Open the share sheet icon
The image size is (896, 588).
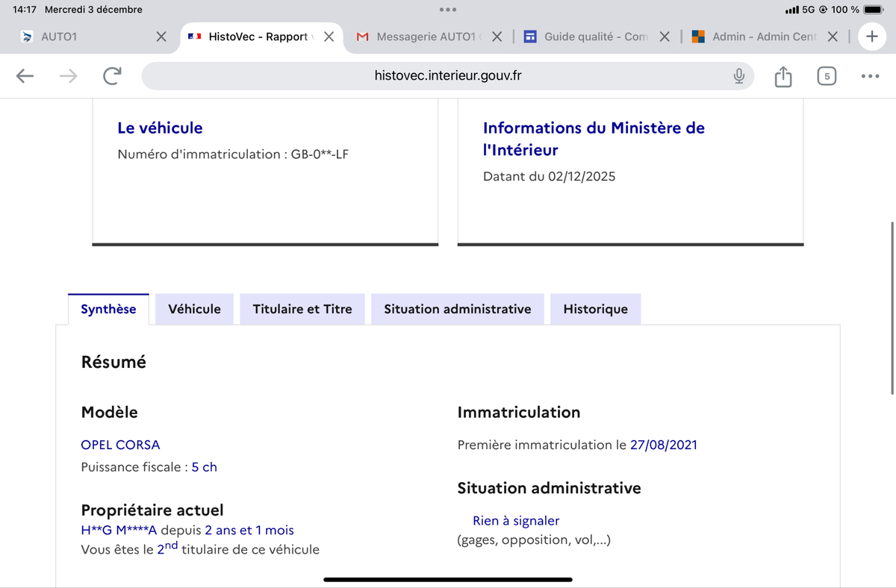click(x=783, y=76)
